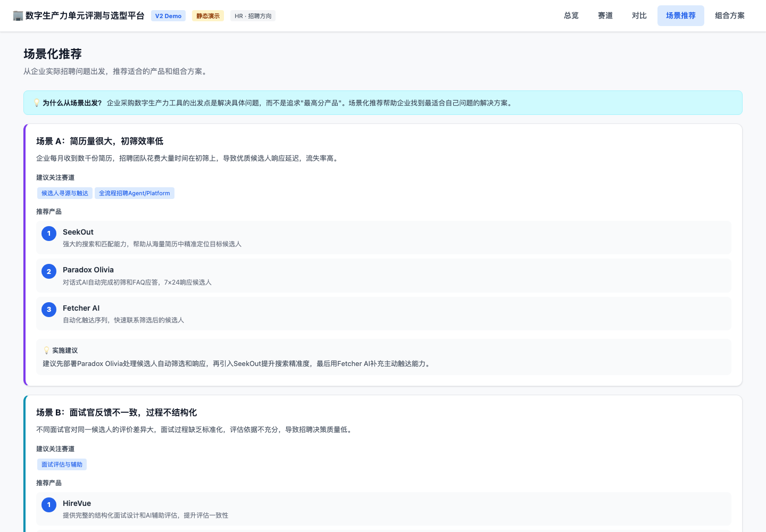The image size is (766, 532).
Task: Click the V2 Demo badge
Action: (x=168, y=16)
